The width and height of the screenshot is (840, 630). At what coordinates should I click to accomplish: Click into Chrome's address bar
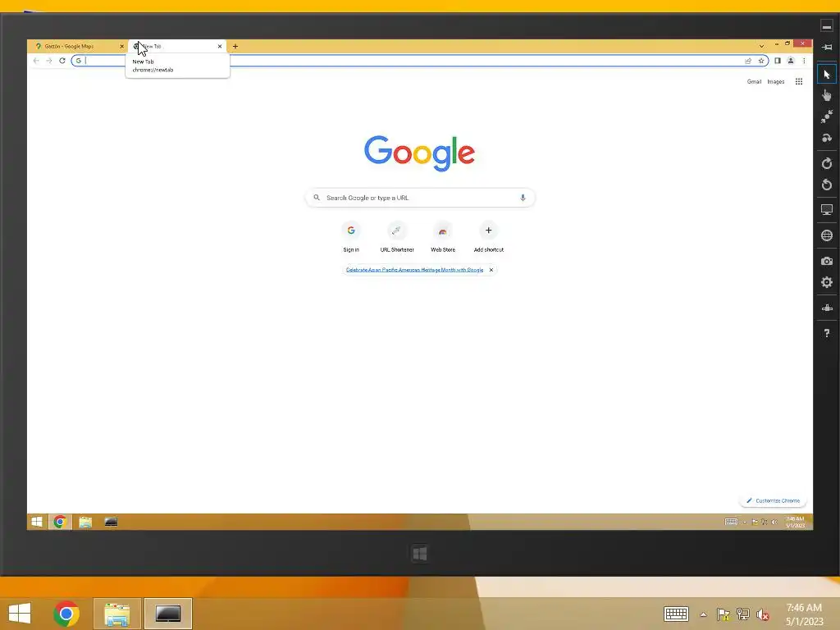coord(419,61)
